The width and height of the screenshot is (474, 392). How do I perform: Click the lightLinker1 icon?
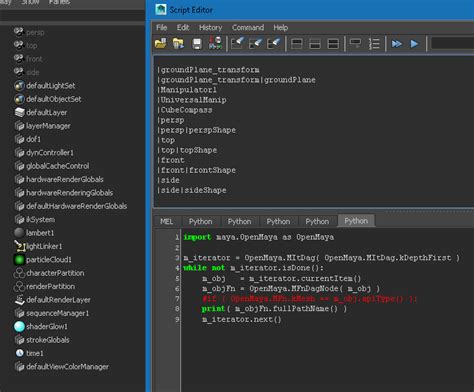[19, 246]
